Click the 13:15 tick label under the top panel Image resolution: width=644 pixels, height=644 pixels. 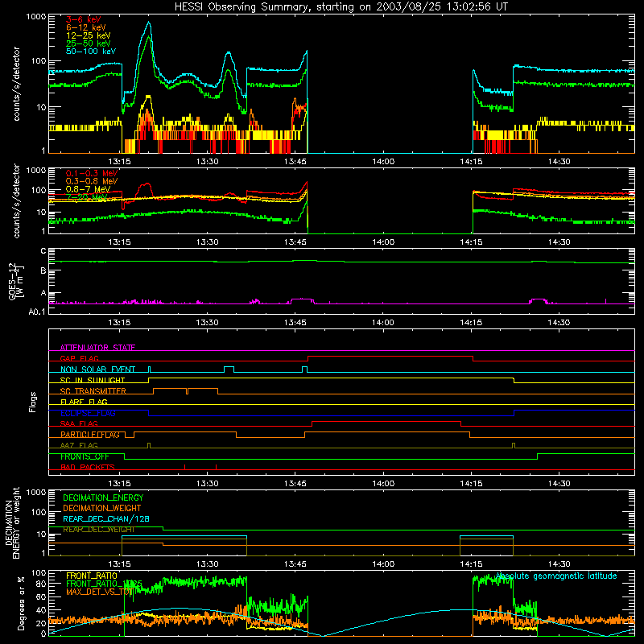coord(119,162)
